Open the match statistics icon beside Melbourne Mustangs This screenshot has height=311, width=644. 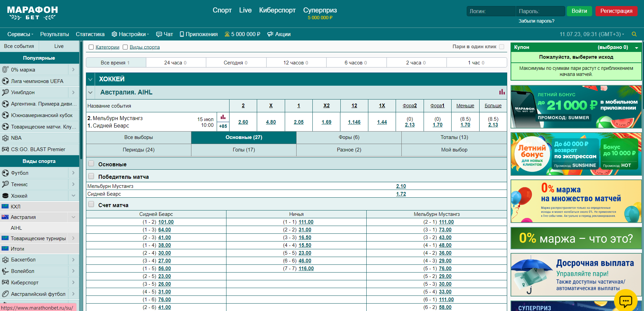pyautogui.click(x=223, y=117)
